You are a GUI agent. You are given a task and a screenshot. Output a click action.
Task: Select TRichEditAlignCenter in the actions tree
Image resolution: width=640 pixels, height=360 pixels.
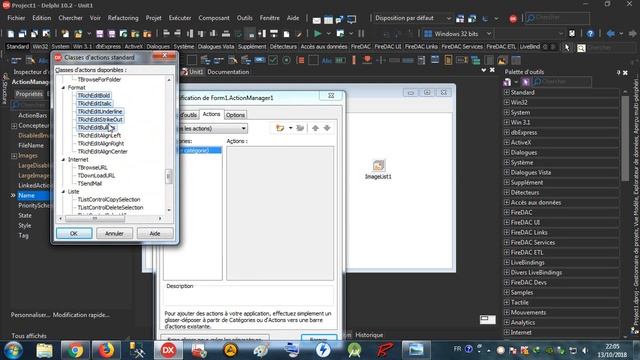pyautogui.click(x=102, y=151)
